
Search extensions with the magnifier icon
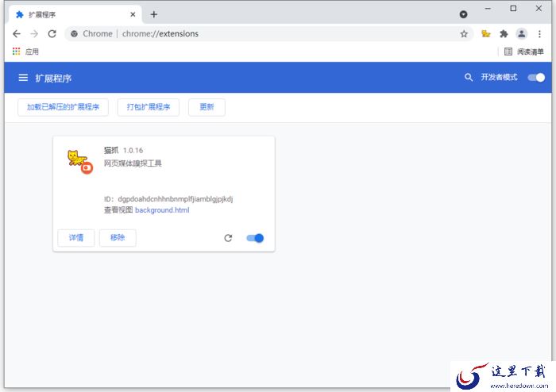tap(469, 77)
